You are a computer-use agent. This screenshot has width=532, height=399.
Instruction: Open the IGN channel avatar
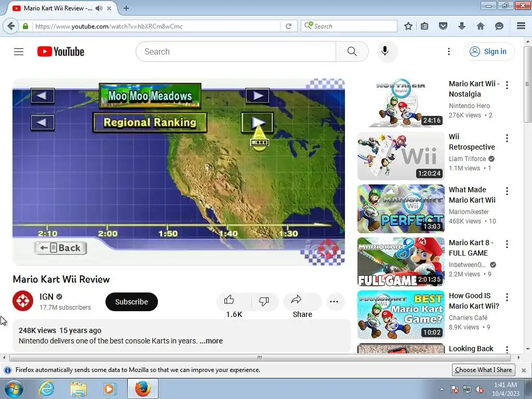pyautogui.click(x=23, y=301)
